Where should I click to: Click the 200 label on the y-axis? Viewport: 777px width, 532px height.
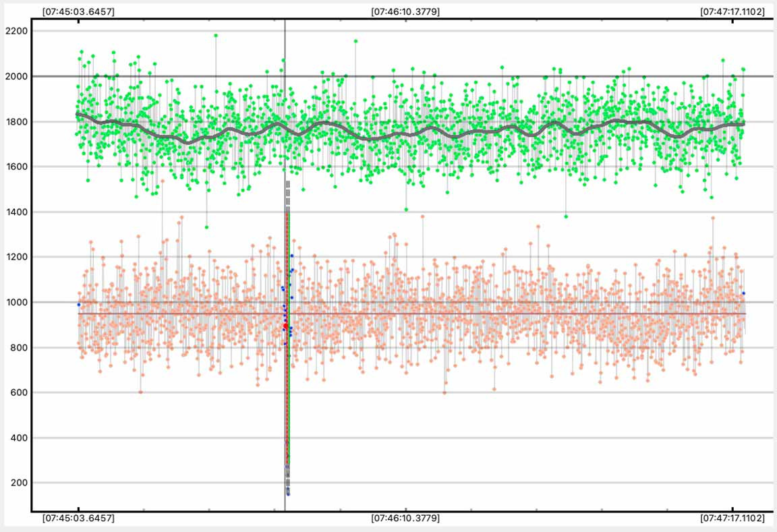[x=18, y=483]
